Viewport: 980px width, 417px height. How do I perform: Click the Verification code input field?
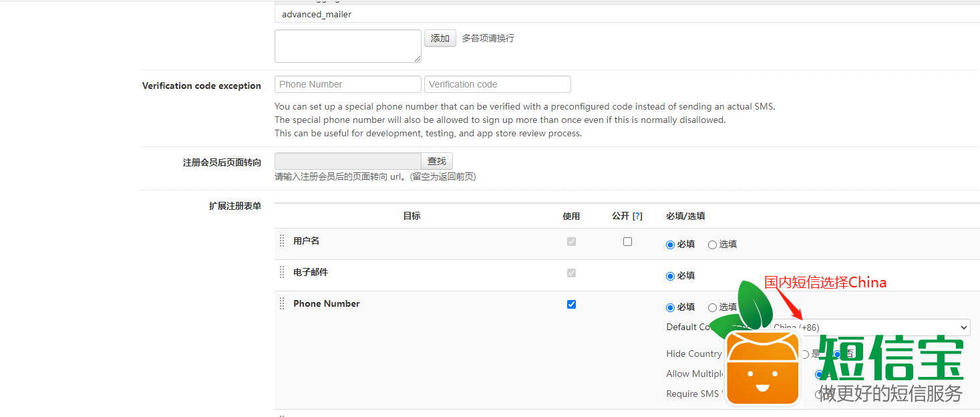tap(497, 84)
